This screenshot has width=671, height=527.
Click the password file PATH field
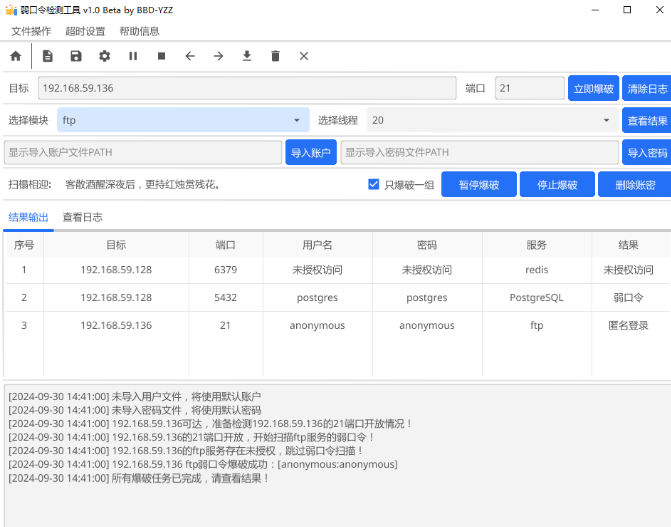point(480,152)
